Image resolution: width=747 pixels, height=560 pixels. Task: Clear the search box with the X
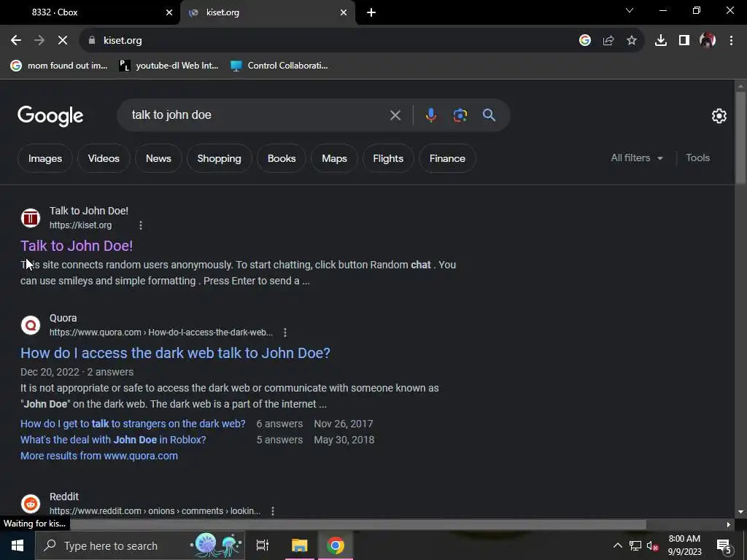[395, 115]
